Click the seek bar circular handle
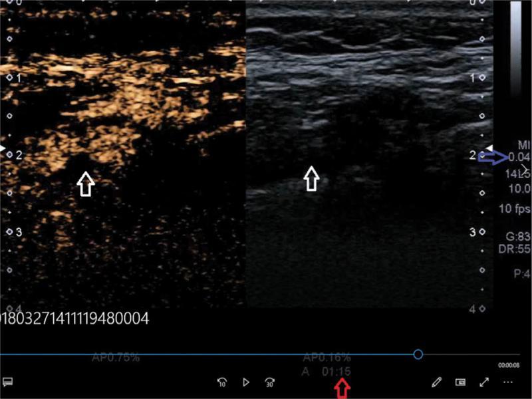532x399 pixels. click(x=418, y=354)
